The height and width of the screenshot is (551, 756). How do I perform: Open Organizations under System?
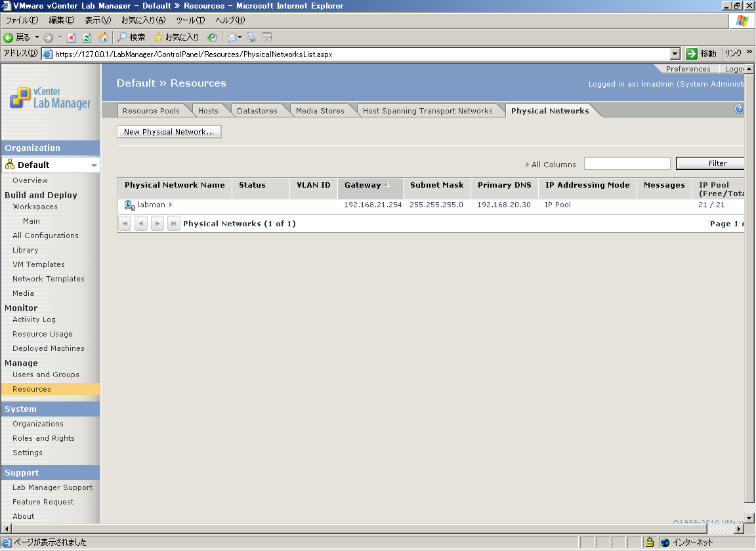[38, 424]
